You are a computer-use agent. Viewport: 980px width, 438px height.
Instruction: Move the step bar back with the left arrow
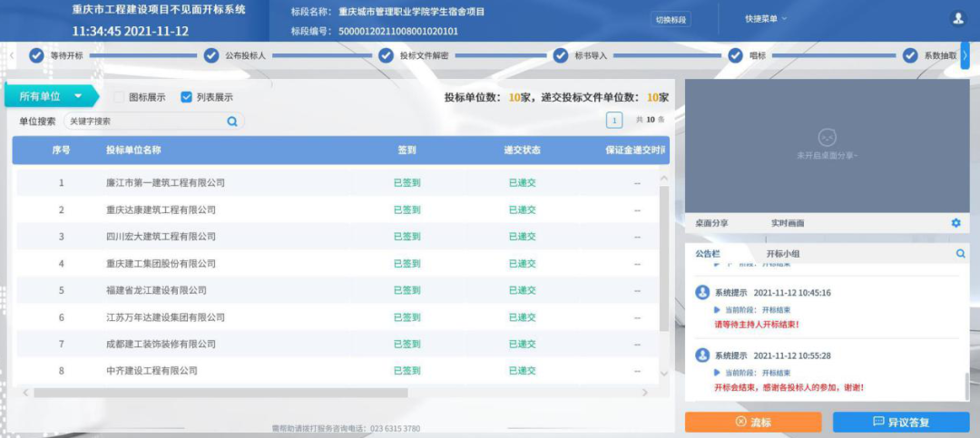click(x=12, y=55)
